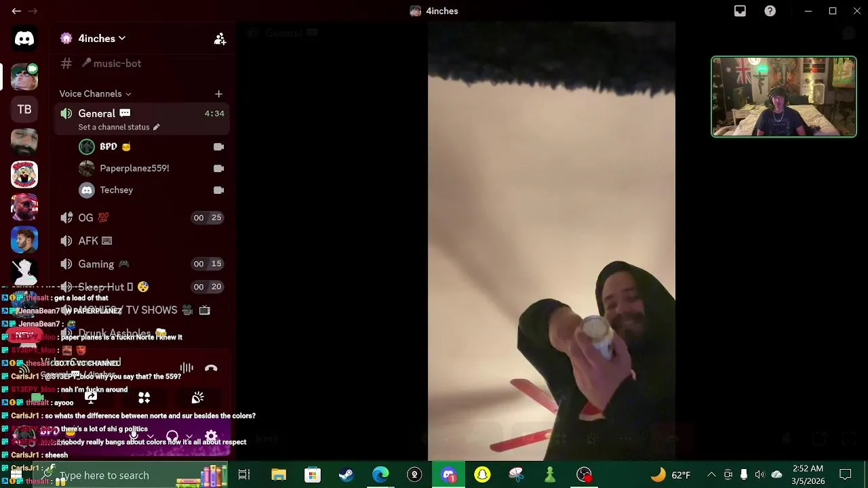868x488 pixels.
Task: Click camera icon next to Techsey
Action: coord(218,190)
